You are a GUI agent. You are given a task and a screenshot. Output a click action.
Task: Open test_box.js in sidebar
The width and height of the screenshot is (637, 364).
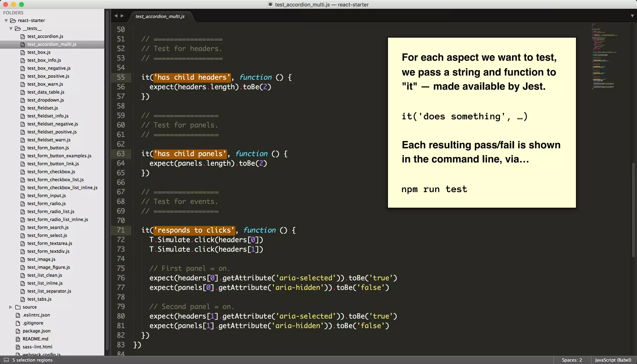[x=39, y=52]
